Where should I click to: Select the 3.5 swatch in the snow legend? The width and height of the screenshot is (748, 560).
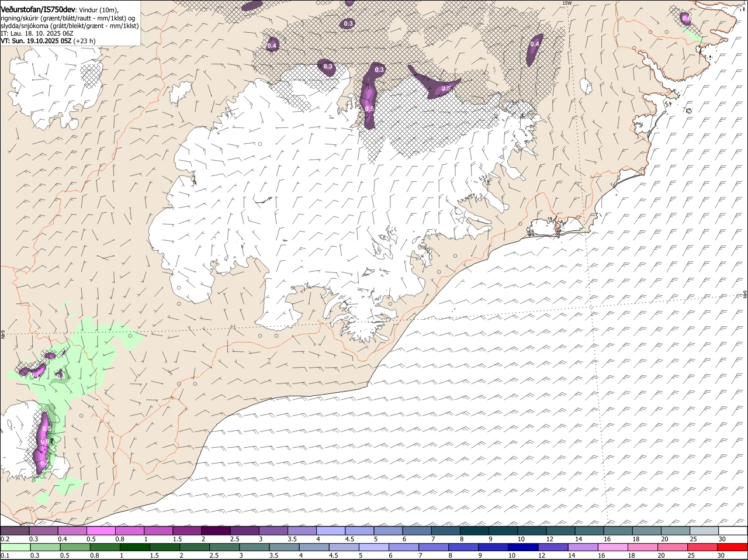pyautogui.click(x=302, y=531)
